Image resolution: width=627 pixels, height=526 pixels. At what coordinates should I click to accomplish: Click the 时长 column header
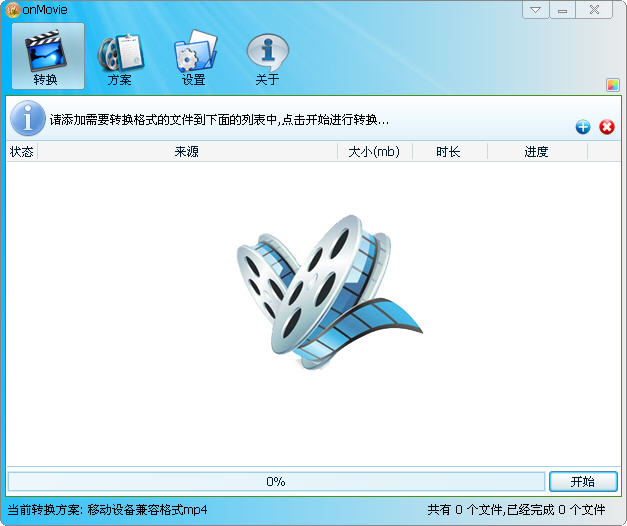click(x=449, y=152)
